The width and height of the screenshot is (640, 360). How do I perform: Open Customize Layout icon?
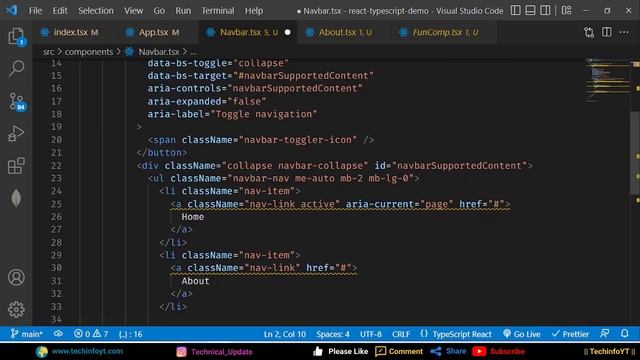(x=567, y=10)
